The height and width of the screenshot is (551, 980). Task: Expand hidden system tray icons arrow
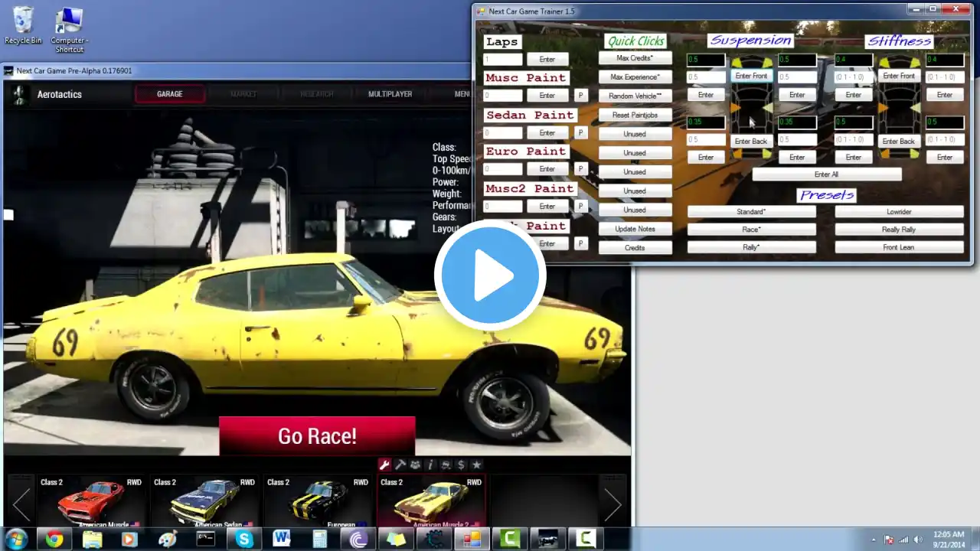tap(874, 540)
